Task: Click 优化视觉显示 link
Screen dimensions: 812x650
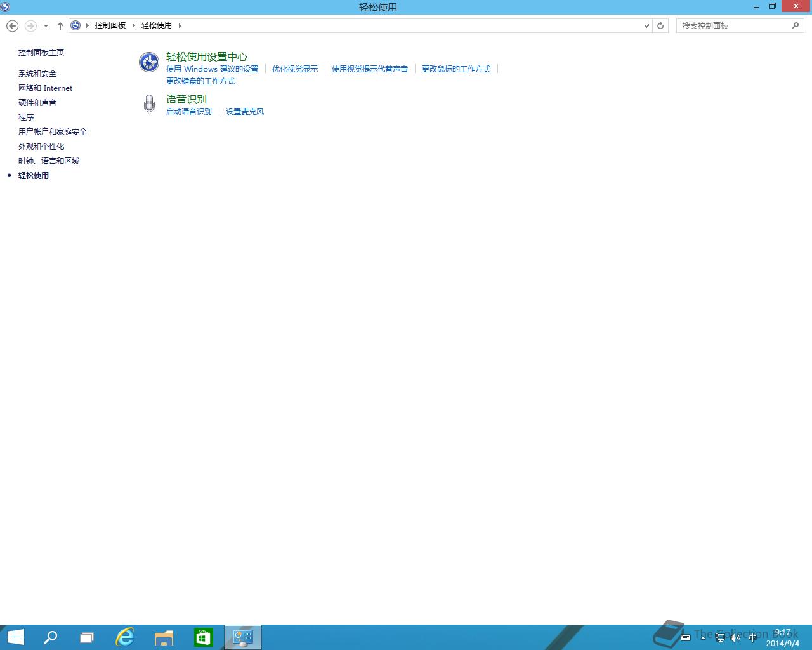Action: (295, 69)
